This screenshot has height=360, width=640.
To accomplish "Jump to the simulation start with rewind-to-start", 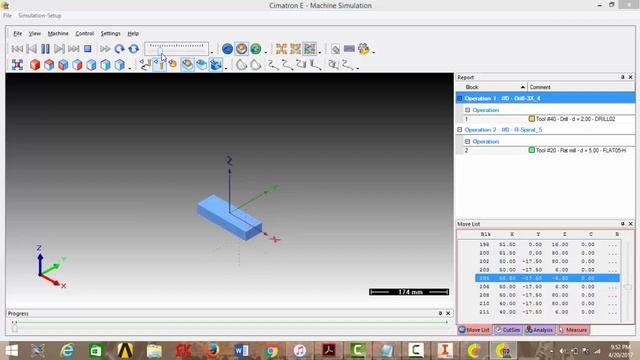I will [17, 49].
